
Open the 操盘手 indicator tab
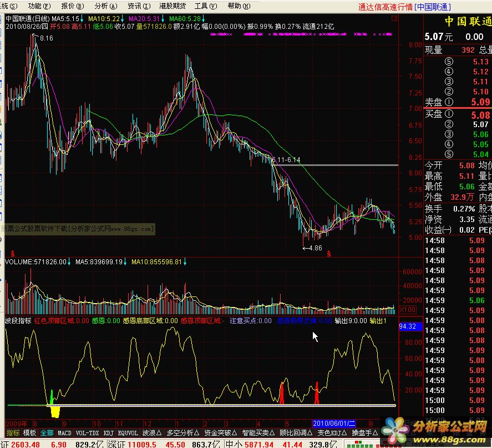pos(364,433)
